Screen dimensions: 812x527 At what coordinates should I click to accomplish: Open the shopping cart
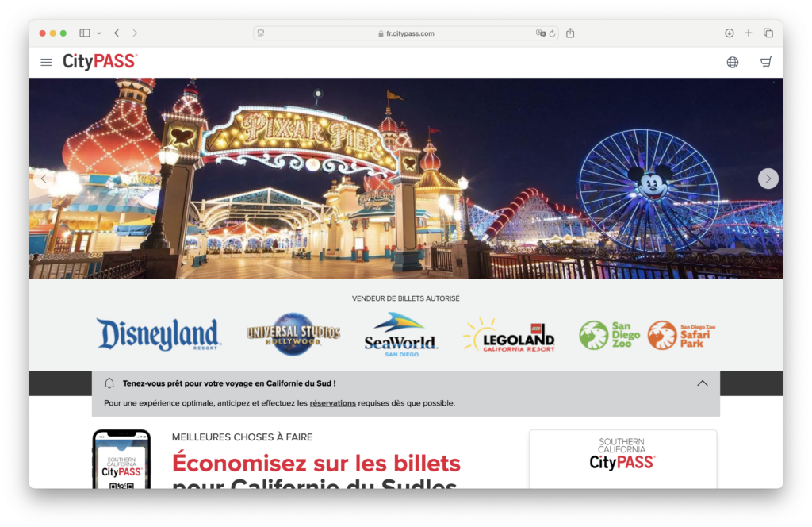coord(766,62)
